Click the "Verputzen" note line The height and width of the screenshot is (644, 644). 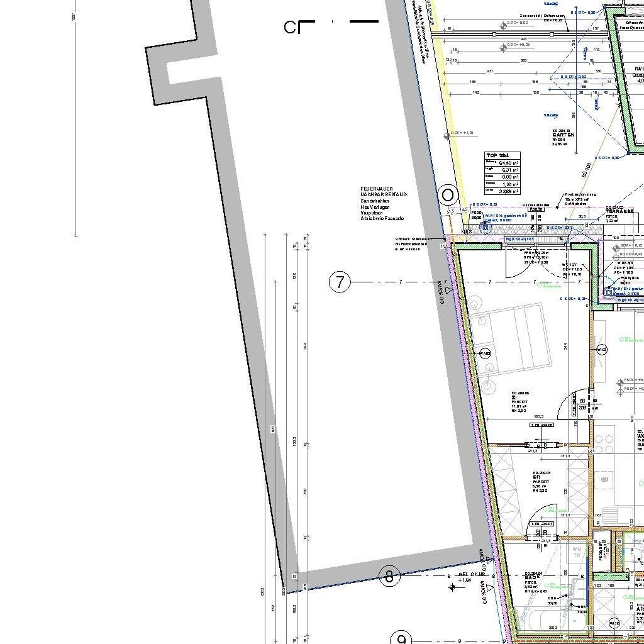click(x=372, y=213)
